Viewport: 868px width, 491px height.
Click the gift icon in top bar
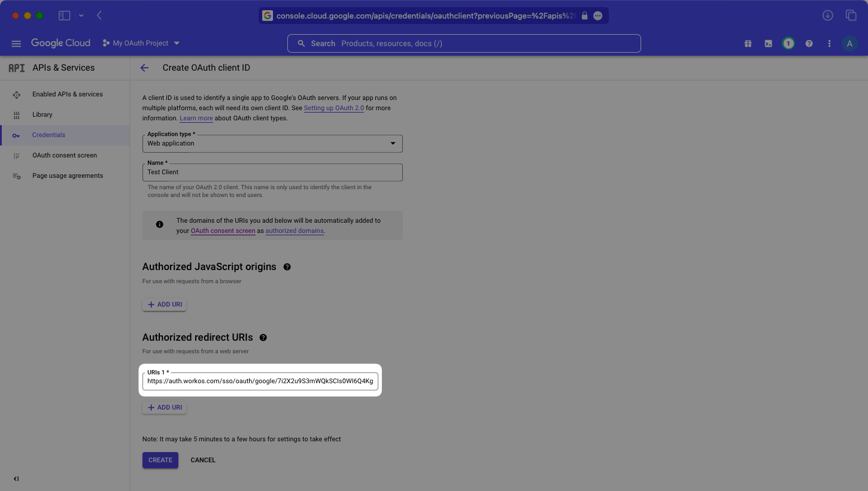748,44
